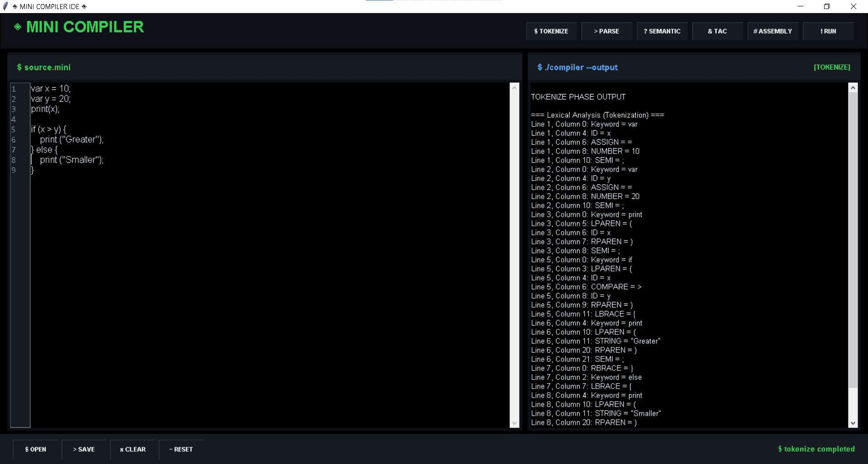Click scroll-up arrow of source editor scrollbar
Viewport: 868px width, 464px height.
pos(514,88)
